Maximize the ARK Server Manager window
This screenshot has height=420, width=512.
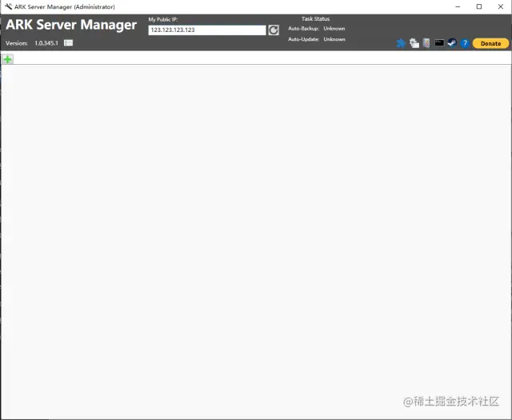(x=479, y=6)
